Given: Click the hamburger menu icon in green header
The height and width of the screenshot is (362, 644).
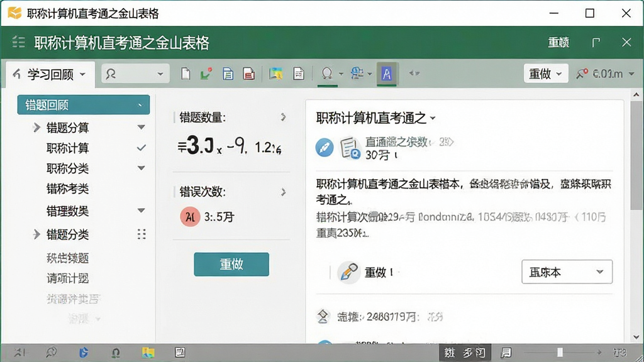Looking at the screenshot, I should [x=18, y=42].
